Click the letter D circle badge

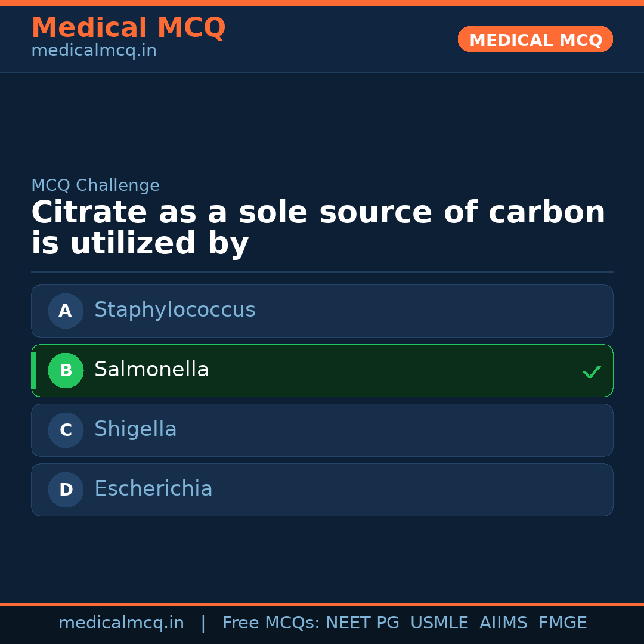[66, 490]
